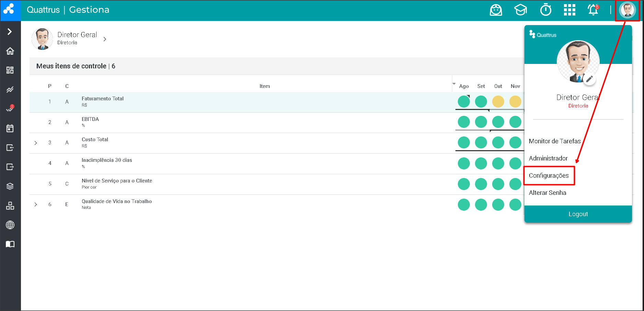Click the yellow Out status dot for Faturamento
The image size is (644, 311).
(498, 102)
